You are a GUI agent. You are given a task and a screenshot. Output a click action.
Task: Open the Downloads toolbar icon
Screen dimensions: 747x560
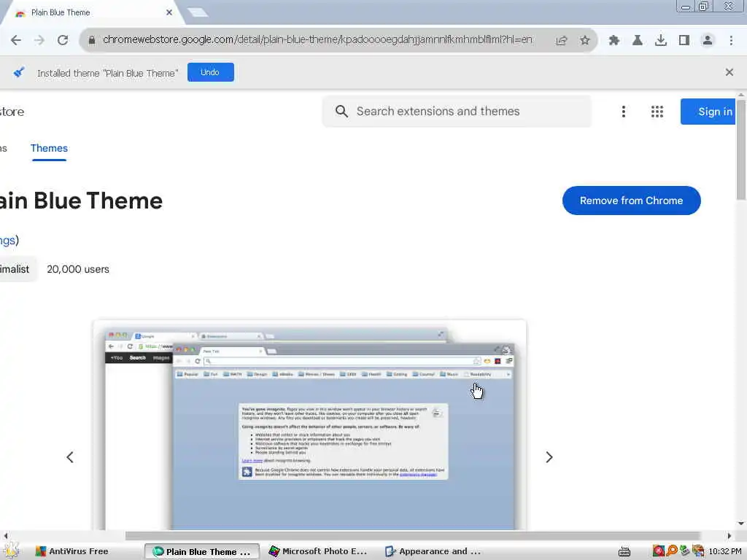coord(660,41)
